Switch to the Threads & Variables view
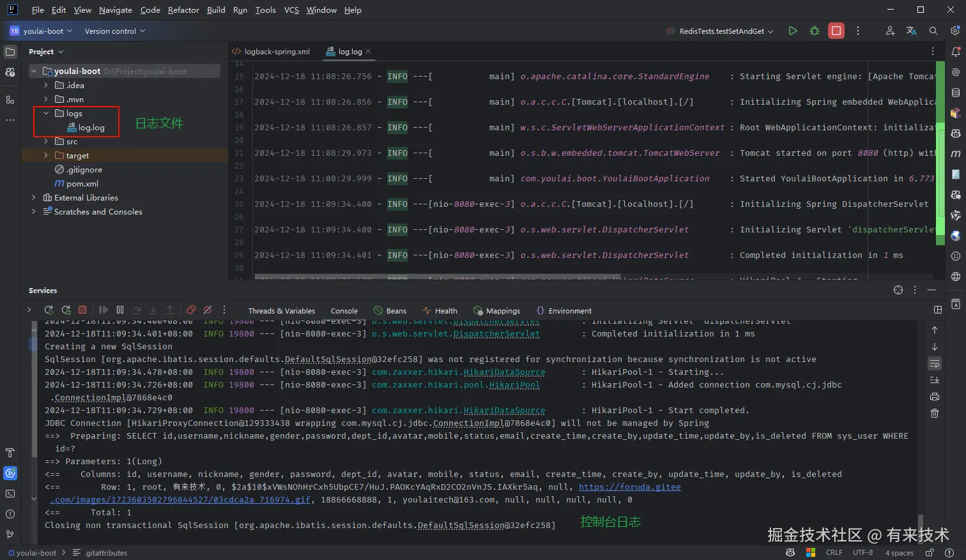Screen dimensions: 966x560 click(x=281, y=311)
